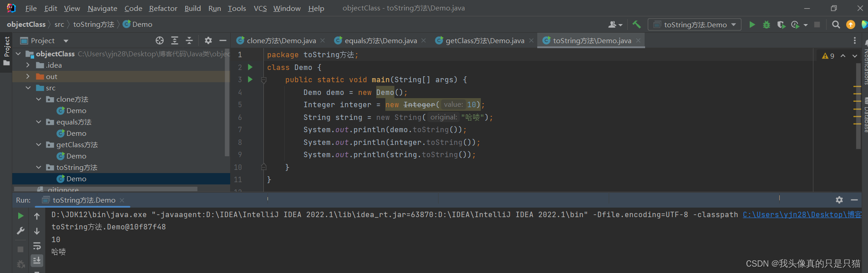Collapse the src folder
Screen dimensions: 868x273
[28, 88]
